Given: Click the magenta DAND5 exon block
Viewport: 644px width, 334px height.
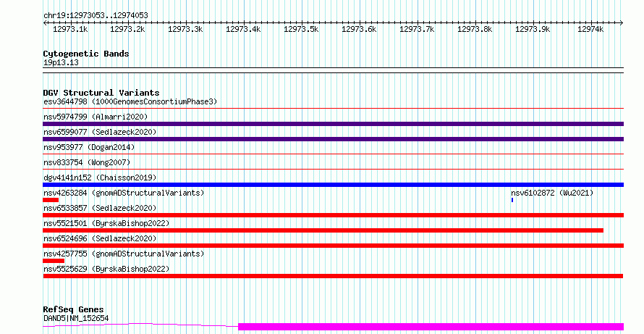Looking at the screenshot, I should (x=431, y=327).
